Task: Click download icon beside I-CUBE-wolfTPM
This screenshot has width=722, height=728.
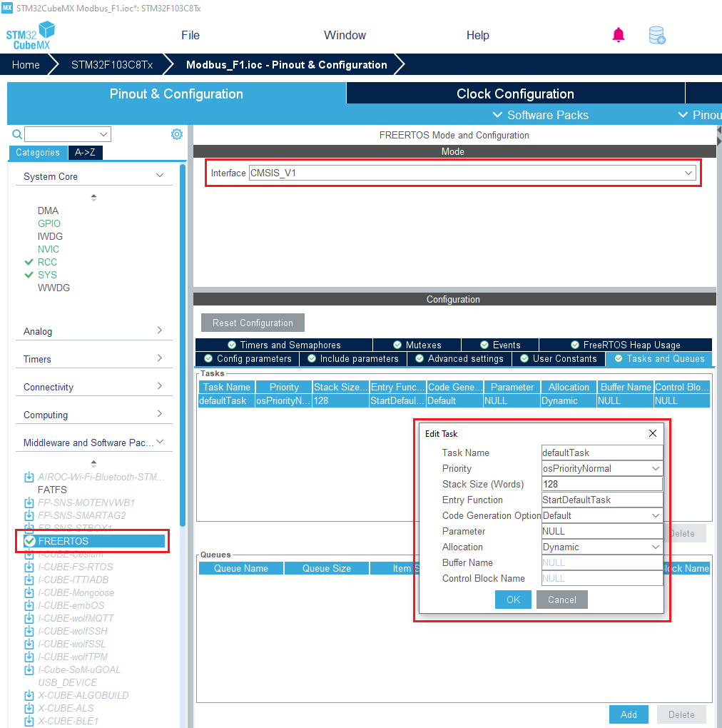Action: (29, 657)
